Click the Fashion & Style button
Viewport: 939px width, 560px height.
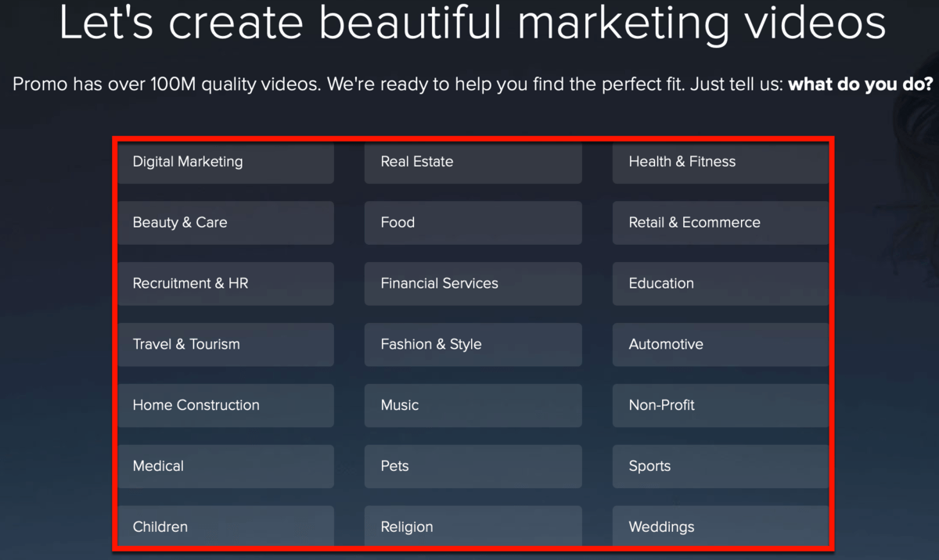pyautogui.click(x=473, y=345)
